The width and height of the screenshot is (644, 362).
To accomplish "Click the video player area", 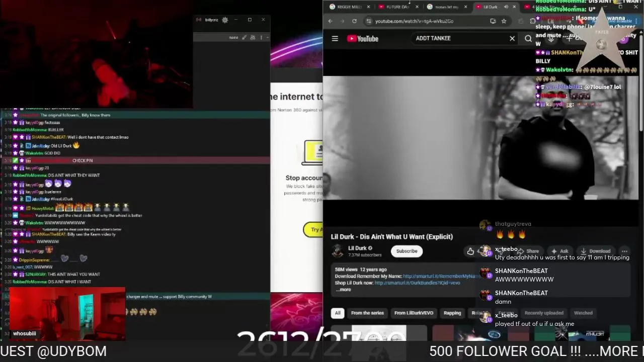I will coord(480,138).
